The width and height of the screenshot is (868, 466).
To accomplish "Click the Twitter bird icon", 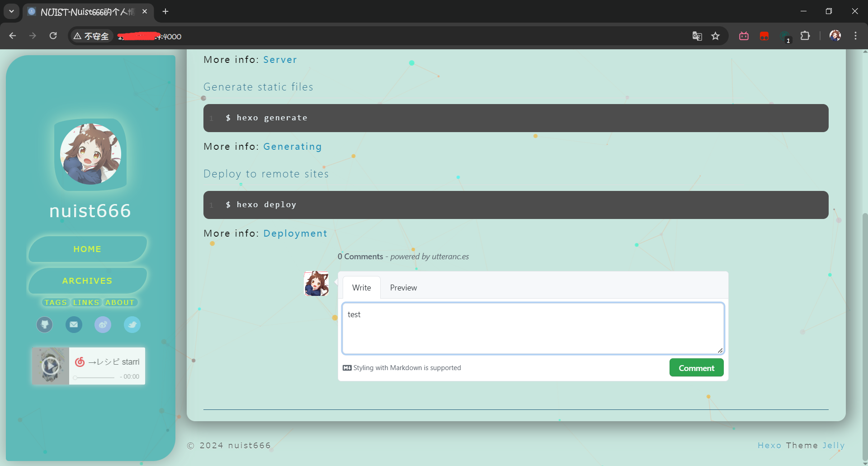I will [132, 324].
